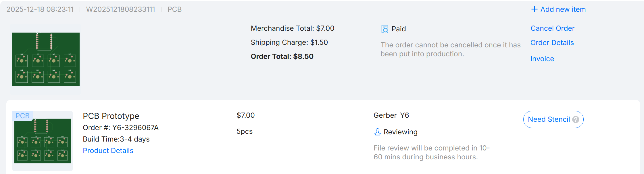Image resolution: width=644 pixels, height=174 pixels.
Task: Click the Order Total $8.50 text
Action: pos(282,57)
